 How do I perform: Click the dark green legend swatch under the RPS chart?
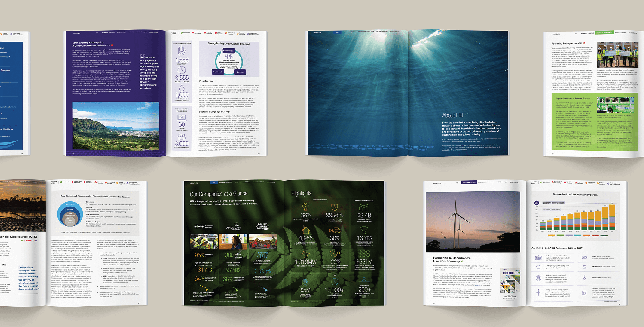click(604, 236)
